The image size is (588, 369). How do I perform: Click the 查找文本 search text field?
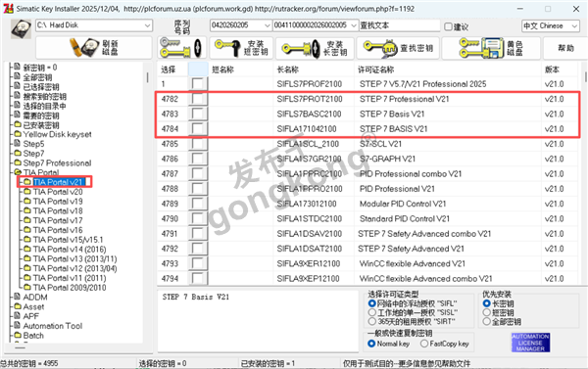click(x=400, y=25)
